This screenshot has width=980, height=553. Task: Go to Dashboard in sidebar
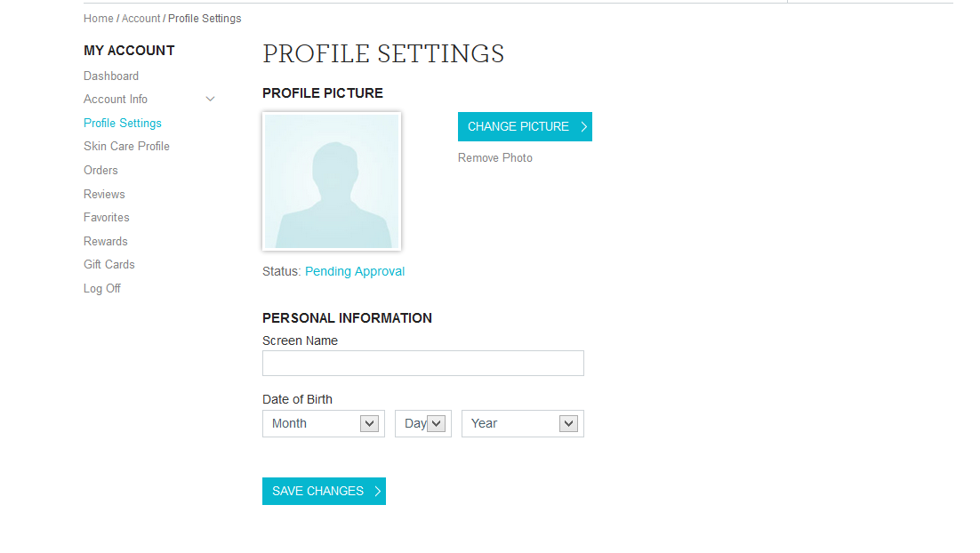click(x=111, y=76)
